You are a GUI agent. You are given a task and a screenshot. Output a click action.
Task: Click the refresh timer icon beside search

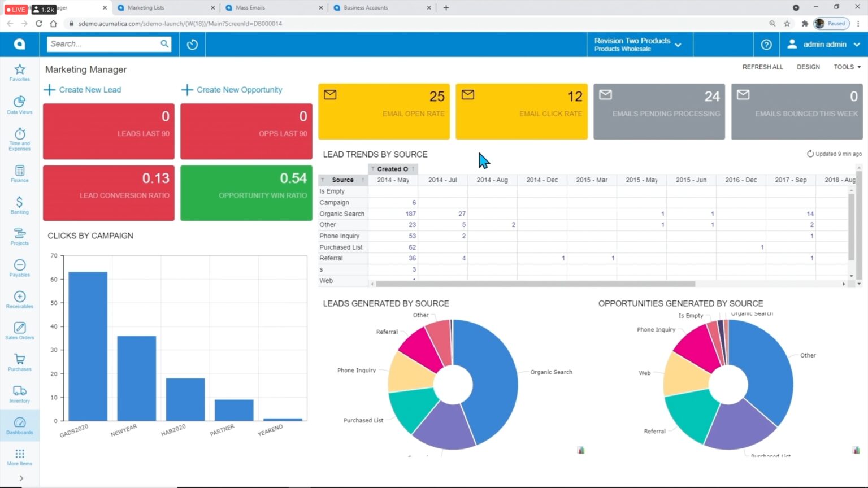point(192,44)
